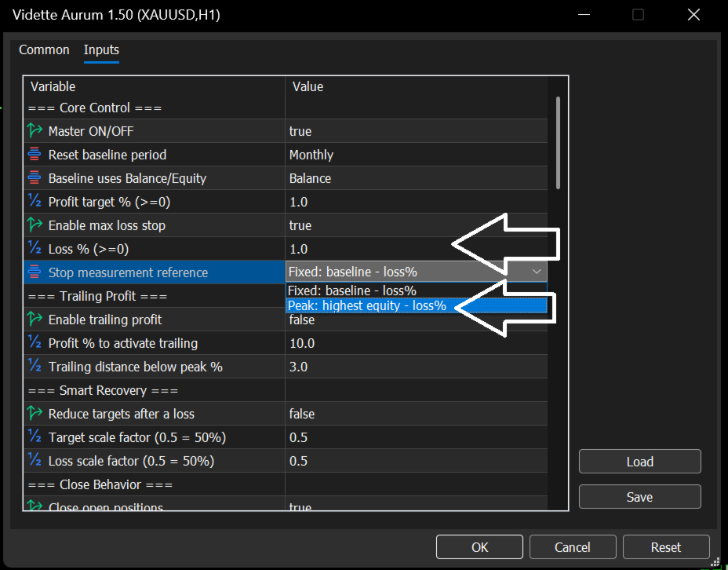Click the ½ icon beside Loss % (>=0)
The image size is (728, 570).
point(35,249)
